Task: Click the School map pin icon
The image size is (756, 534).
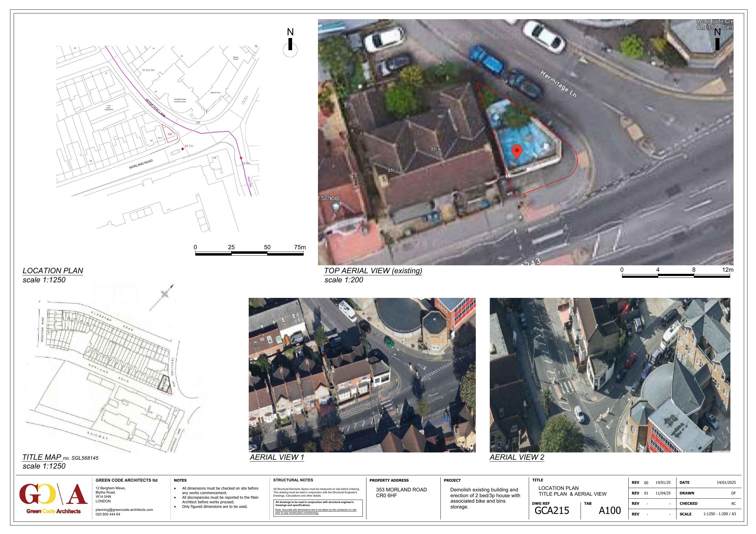Action: 336,207
